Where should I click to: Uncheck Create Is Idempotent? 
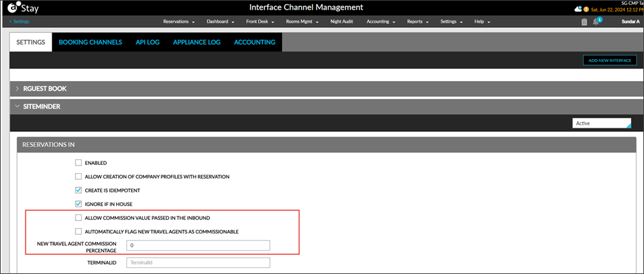click(x=78, y=191)
